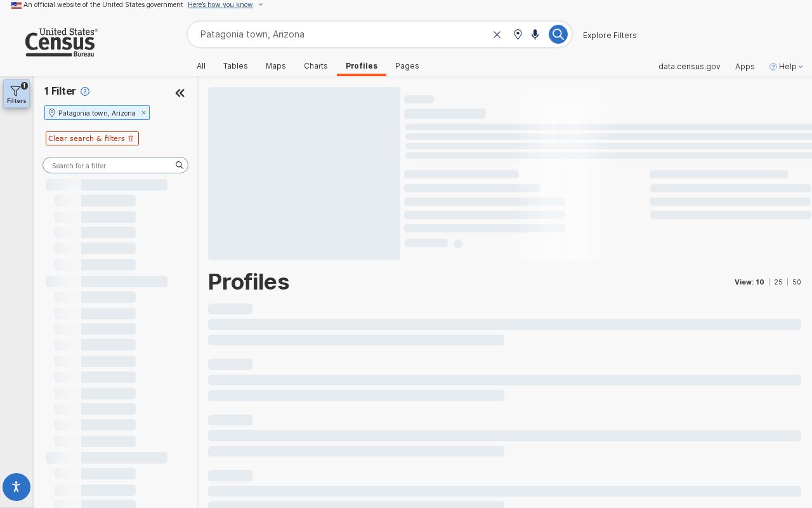
Task: Click magnifier in Search for a filter box
Action: [180, 165]
